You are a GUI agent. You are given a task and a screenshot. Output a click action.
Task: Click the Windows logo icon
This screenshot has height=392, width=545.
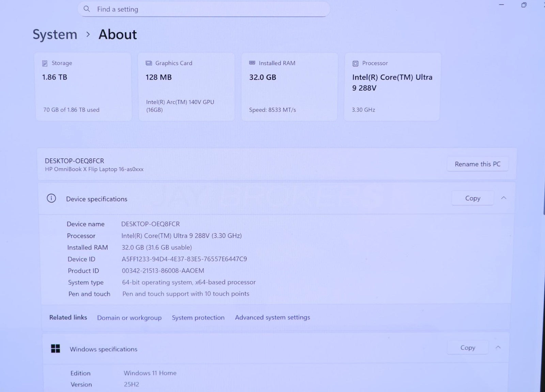[x=56, y=348]
